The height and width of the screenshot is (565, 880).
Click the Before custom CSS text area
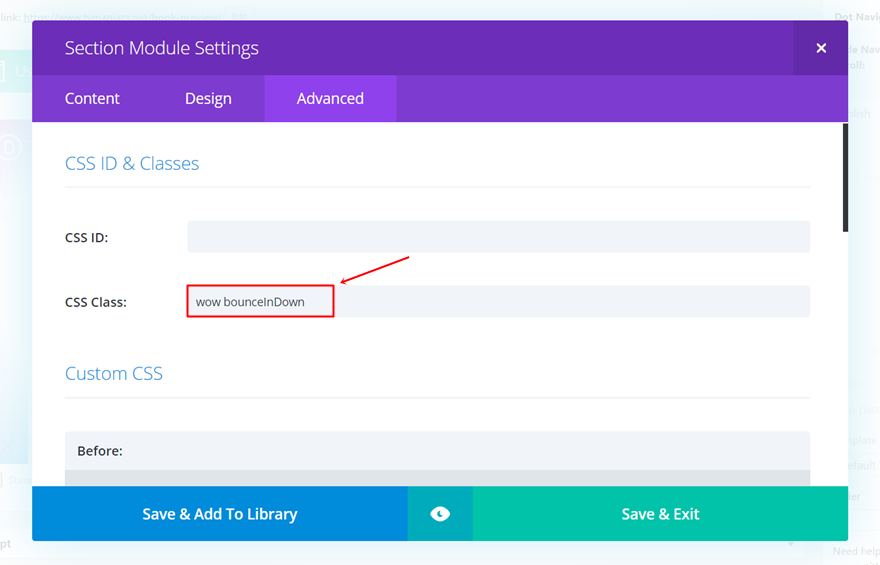tap(437, 478)
